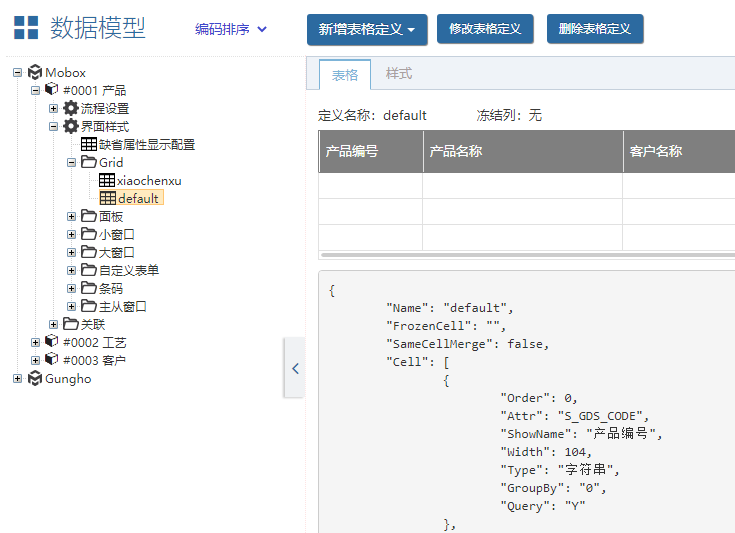Select the 表格 tab
The image size is (735, 533).
345,75
